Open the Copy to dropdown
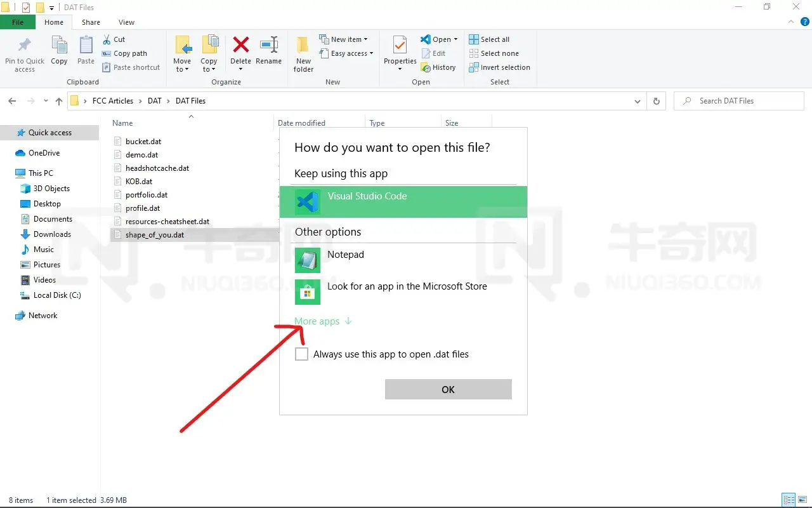The image size is (812, 508). click(209, 54)
